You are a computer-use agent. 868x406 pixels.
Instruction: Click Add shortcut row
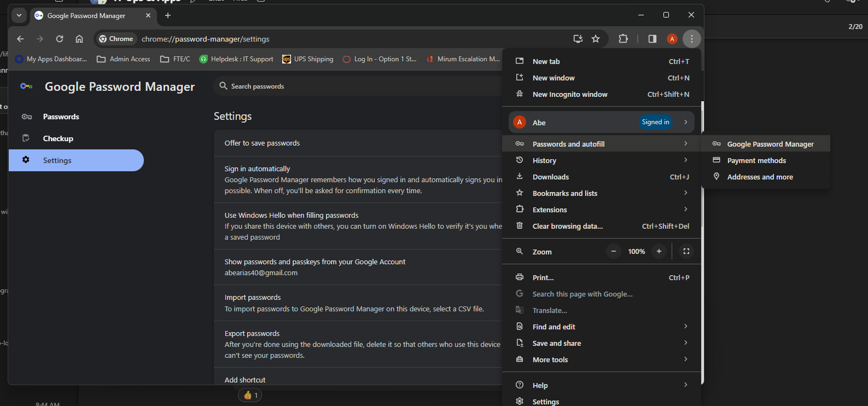[x=358, y=378]
